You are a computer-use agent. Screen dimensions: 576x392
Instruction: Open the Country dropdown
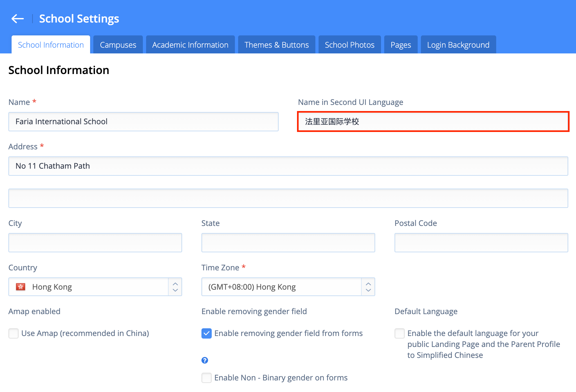click(95, 287)
